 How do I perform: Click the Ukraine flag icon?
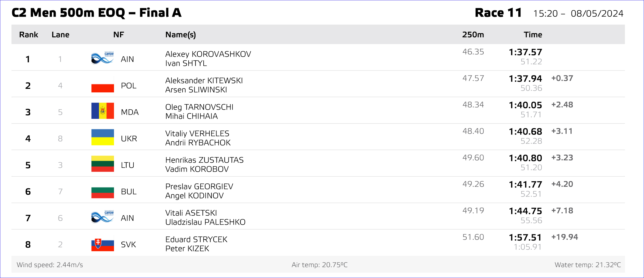103,137
